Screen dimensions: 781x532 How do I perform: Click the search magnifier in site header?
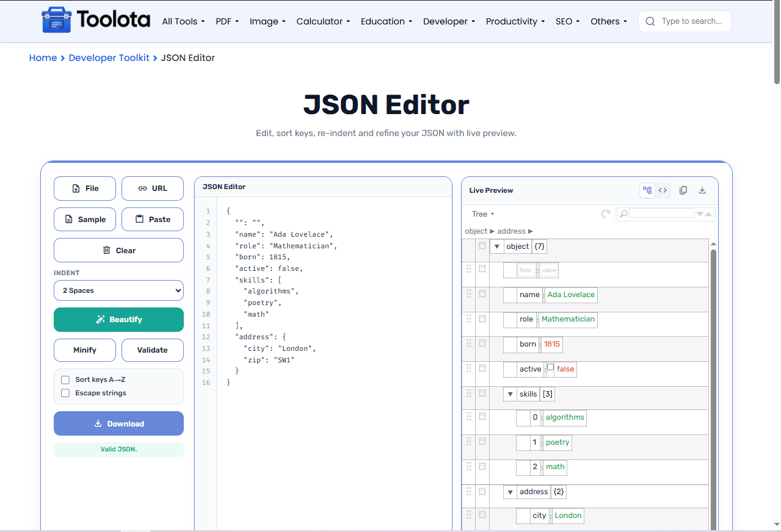[x=650, y=21]
